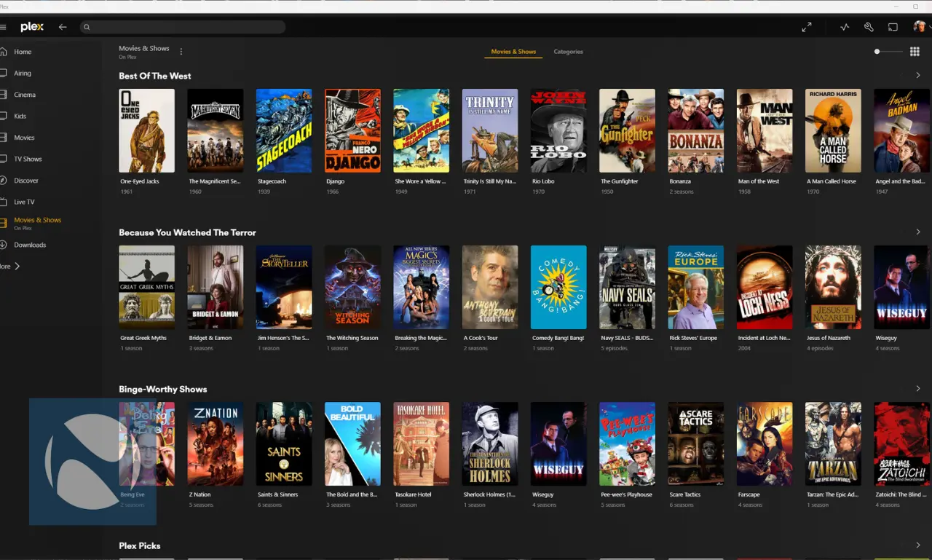Open the Activity pulse icon
The image size is (932, 560).
tap(845, 27)
